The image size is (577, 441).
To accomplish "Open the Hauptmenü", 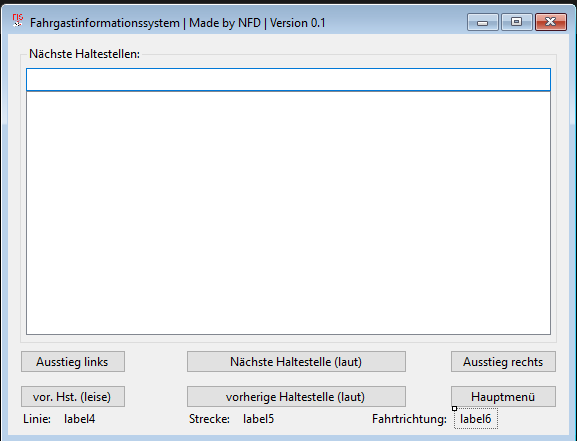I will pos(503,396).
